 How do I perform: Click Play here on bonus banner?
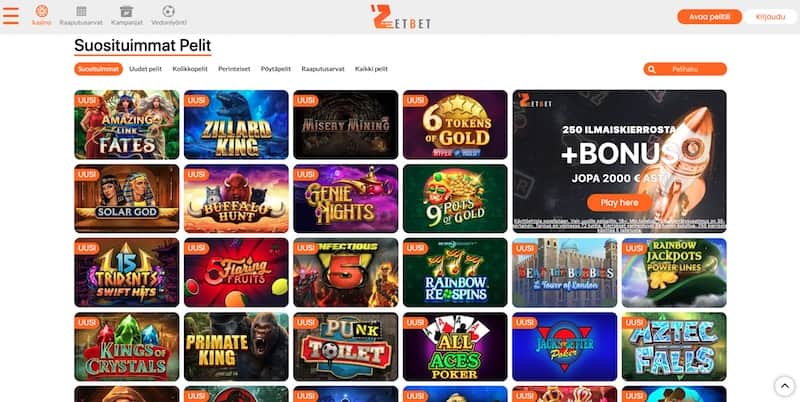619,203
